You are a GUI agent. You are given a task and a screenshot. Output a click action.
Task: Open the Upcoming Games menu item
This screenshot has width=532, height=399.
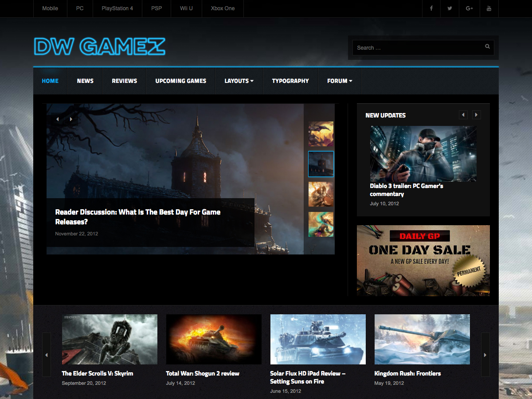point(181,81)
